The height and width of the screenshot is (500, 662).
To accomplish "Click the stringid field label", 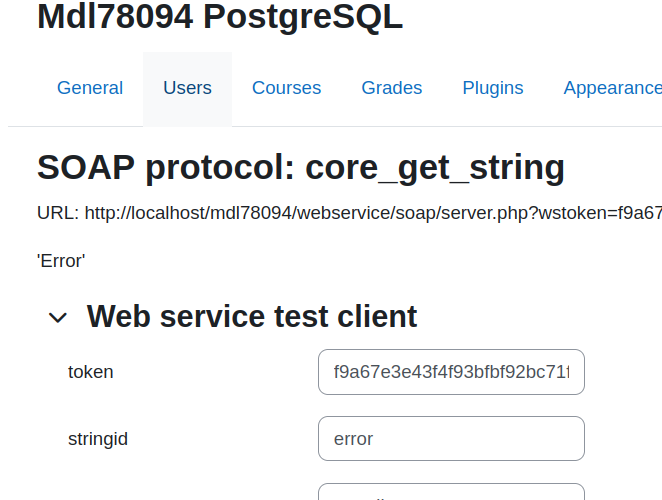I will coord(98,439).
